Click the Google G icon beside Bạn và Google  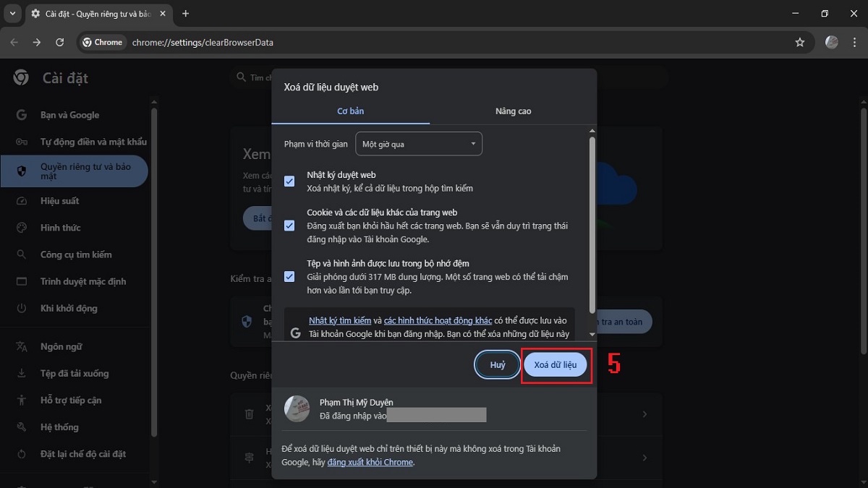click(22, 115)
